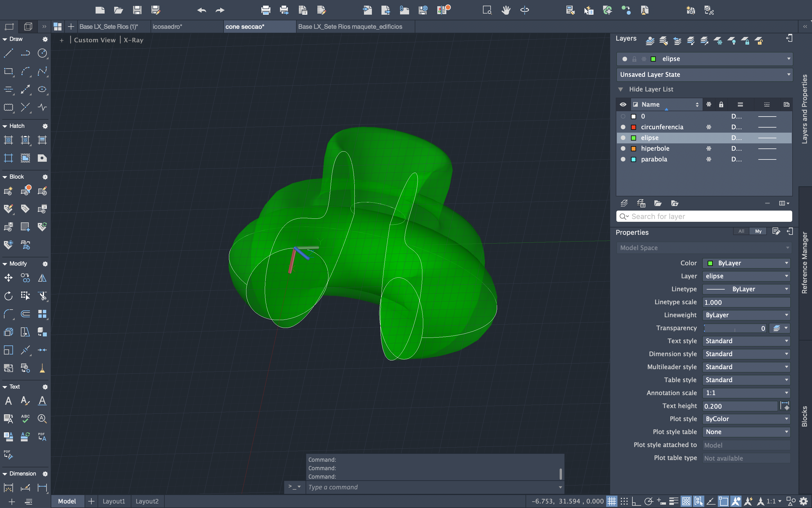
Task: Select the Multiline Text tool
Action: point(8,401)
